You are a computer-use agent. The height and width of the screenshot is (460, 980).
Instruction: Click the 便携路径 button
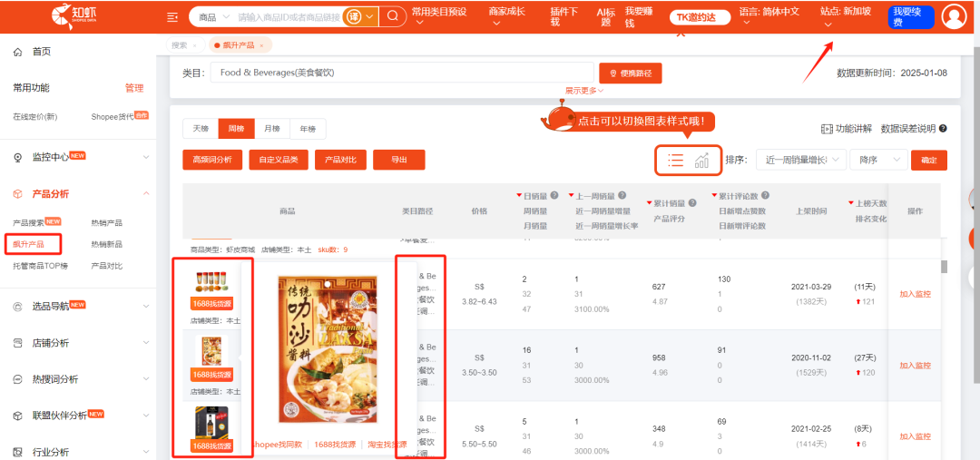630,73
